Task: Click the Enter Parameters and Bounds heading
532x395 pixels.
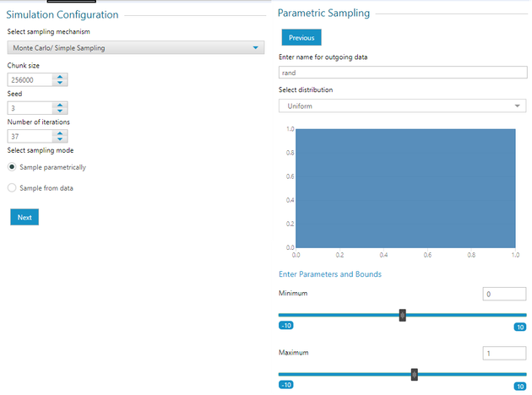Action: tap(330, 274)
